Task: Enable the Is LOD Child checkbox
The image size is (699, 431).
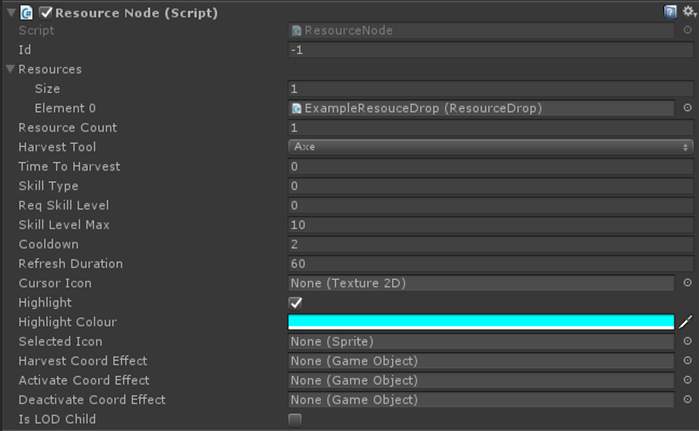Action: 295,420
